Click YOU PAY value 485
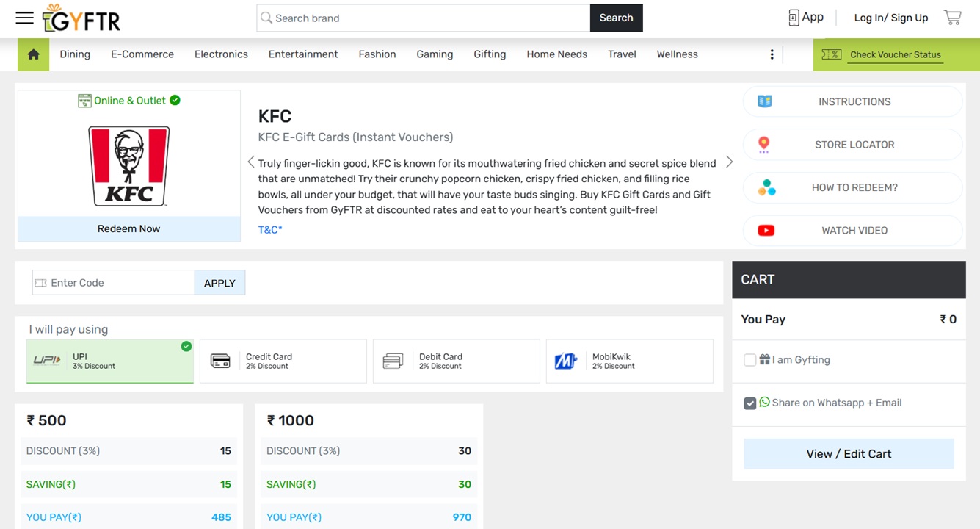Screen dimensions: 980x529 tap(221, 517)
